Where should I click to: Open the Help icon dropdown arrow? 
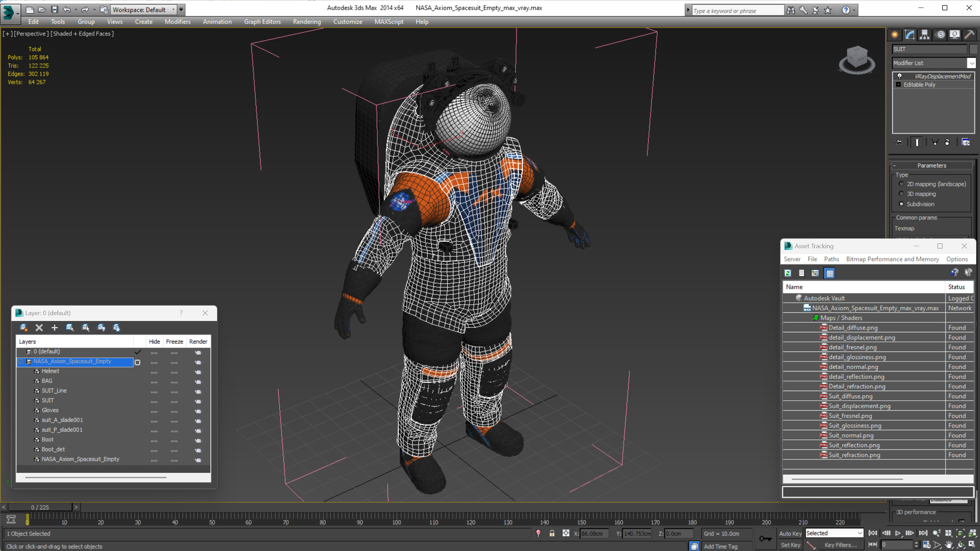[x=855, y=10]
